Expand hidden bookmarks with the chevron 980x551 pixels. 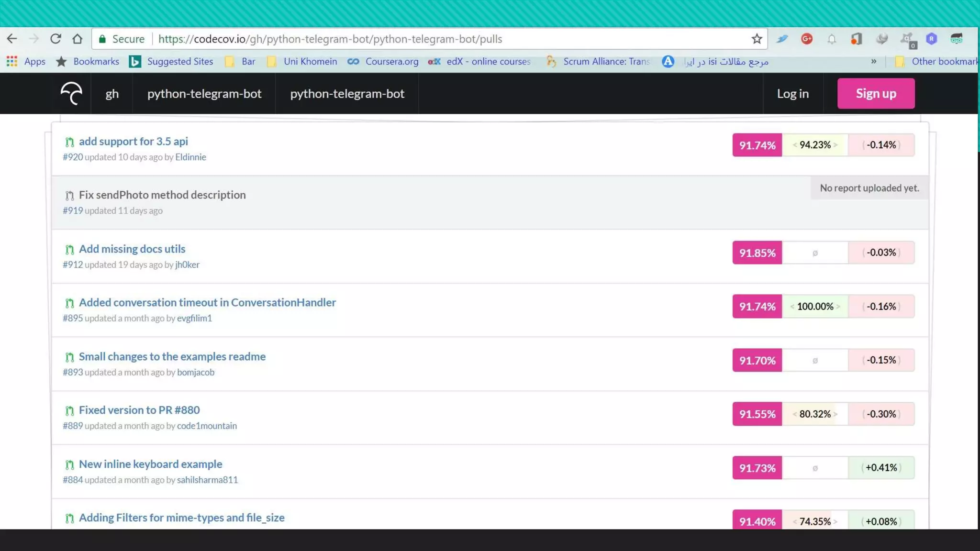pos(874,61)
